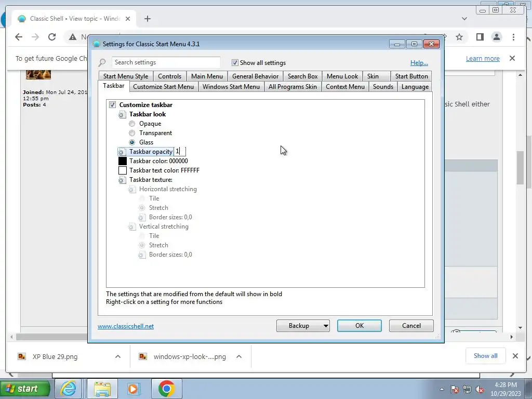Close the Classic Shell browser tab
This screenshot has width=532, height=399.
pos(128,19)
